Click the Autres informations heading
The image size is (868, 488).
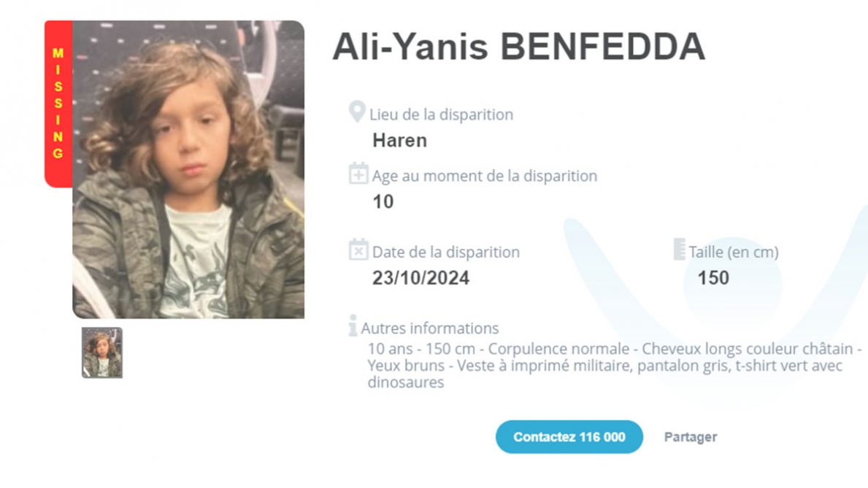(430, 328)
